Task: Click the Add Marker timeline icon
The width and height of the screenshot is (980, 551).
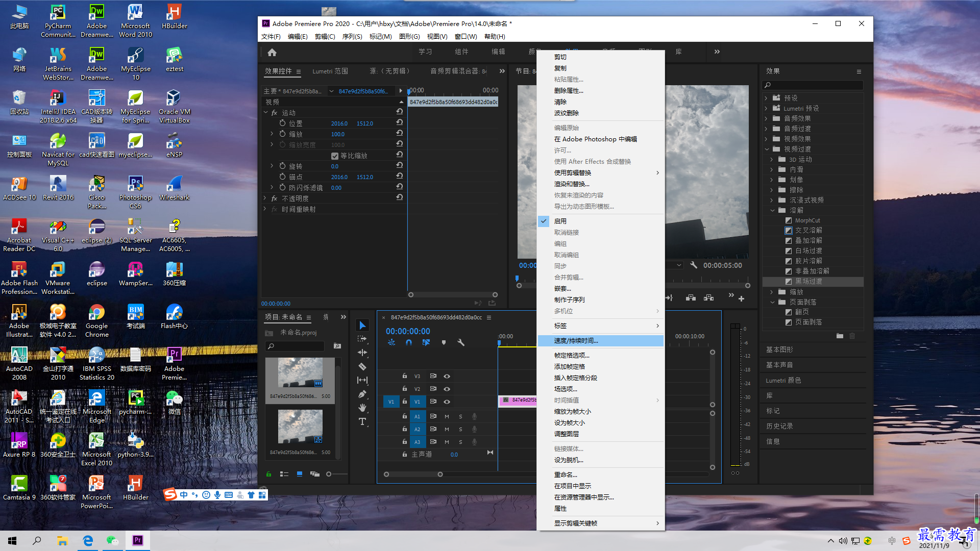Action: (444, 343)
